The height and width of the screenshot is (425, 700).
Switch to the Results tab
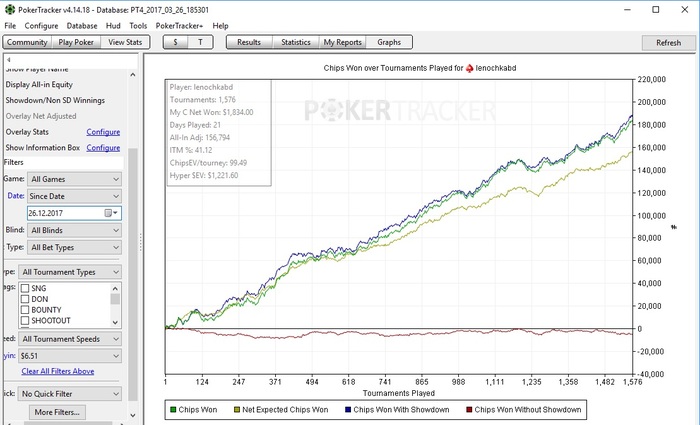click(x=249, y=42)
